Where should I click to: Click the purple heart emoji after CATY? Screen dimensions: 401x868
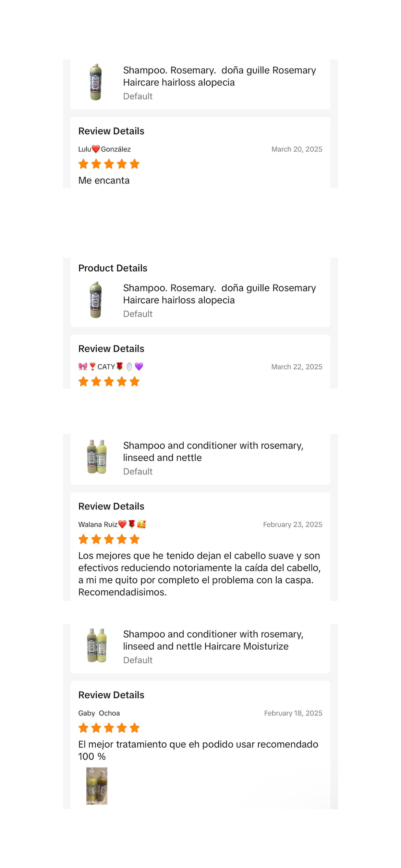(139, 367)
